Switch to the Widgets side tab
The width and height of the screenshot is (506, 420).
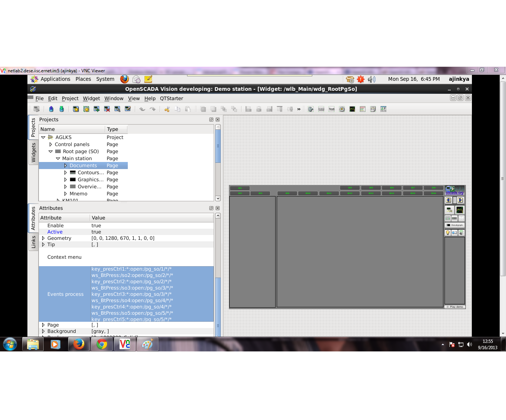pos(33,152)
